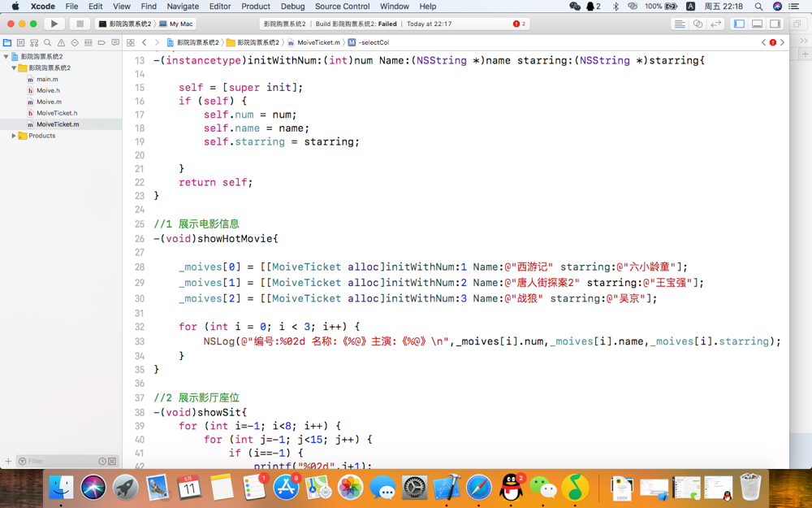This screenshot has height=508, width=812.
Task: Click the add file plus button
Action: (8, 462)
